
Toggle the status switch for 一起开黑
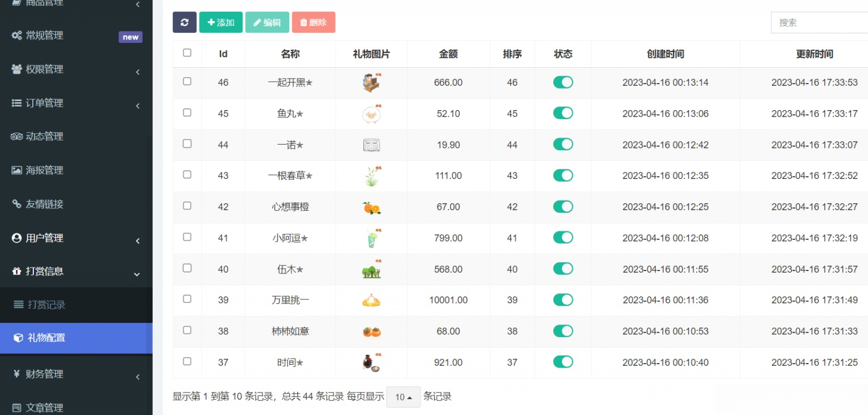563,82
